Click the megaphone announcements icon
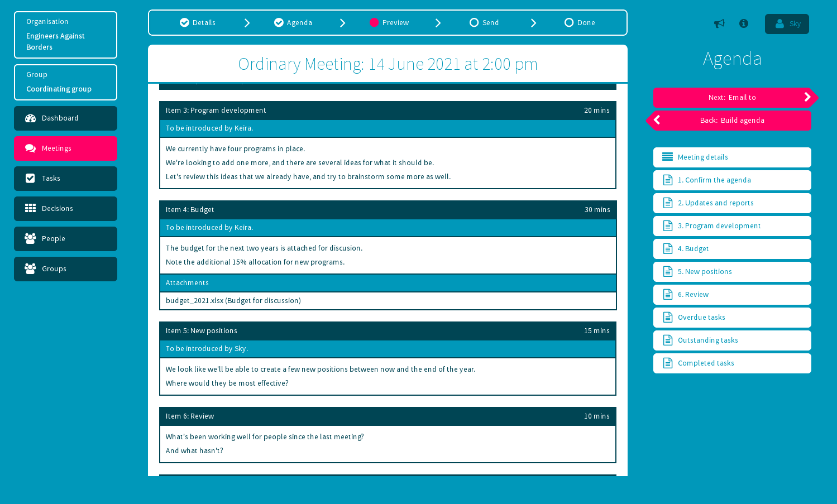Viewport: 837px width, 504px height. click(x=719, y=23)
